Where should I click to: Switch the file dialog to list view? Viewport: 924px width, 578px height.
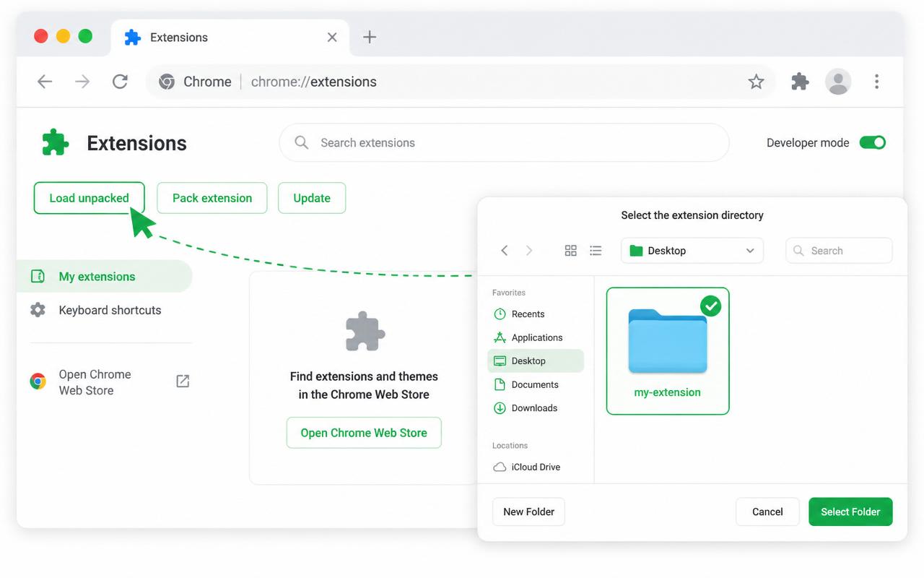[596, 251]
